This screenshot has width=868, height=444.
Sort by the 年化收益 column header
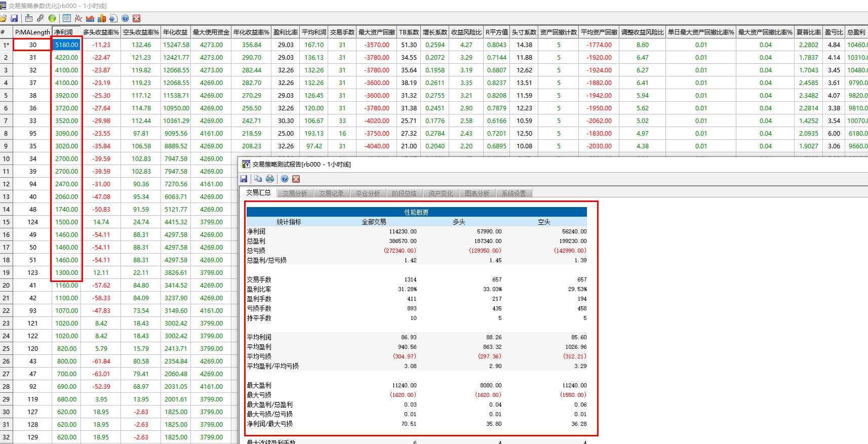(x=176, y=32)
